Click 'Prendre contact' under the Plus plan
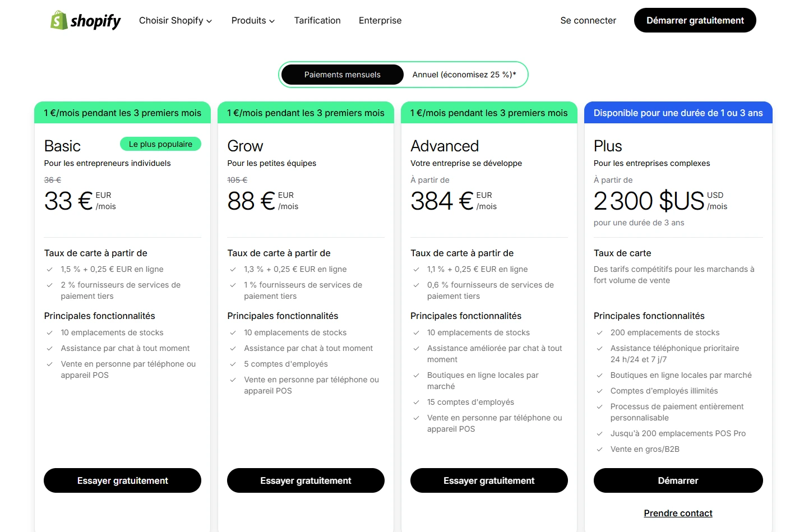Screen dimensions: 804x532 pos(678,513)
